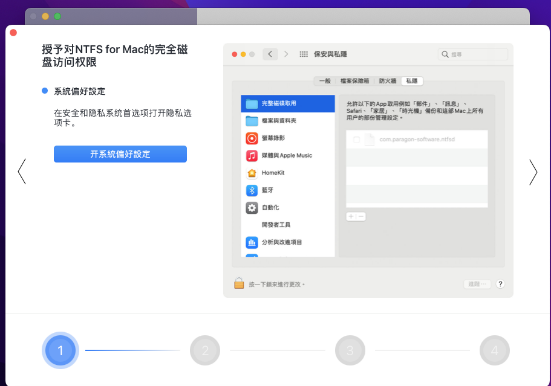Jump to wizard step 2 circle
The width and height of the screenshot is (551, 386).
point(205,350)
